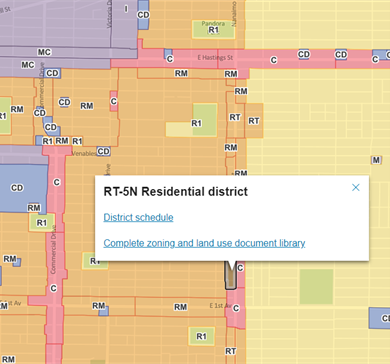
Task: Click the CD label beside Venables
Action: point(103,152)
